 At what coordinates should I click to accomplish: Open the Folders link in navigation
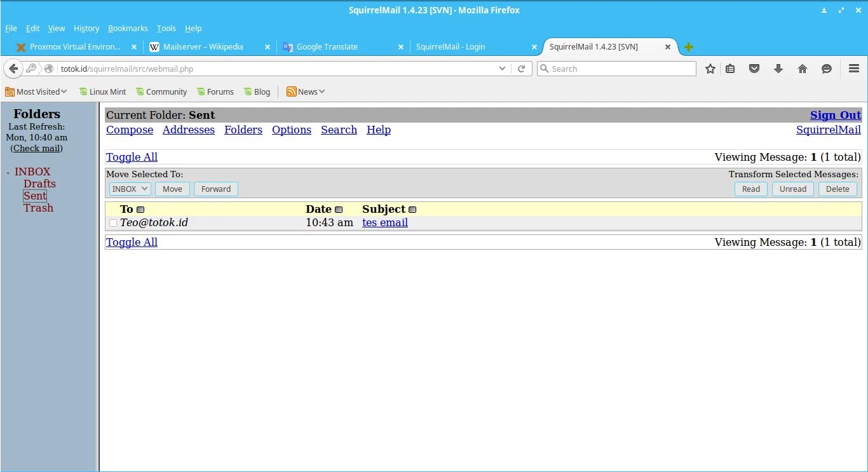pyautogui.click(x=243, y=130)
